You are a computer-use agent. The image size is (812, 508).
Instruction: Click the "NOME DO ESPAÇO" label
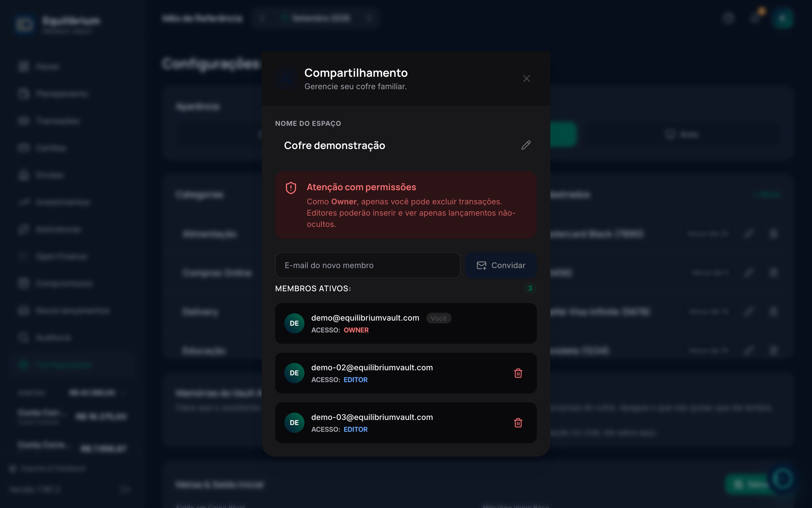point(308,124)
